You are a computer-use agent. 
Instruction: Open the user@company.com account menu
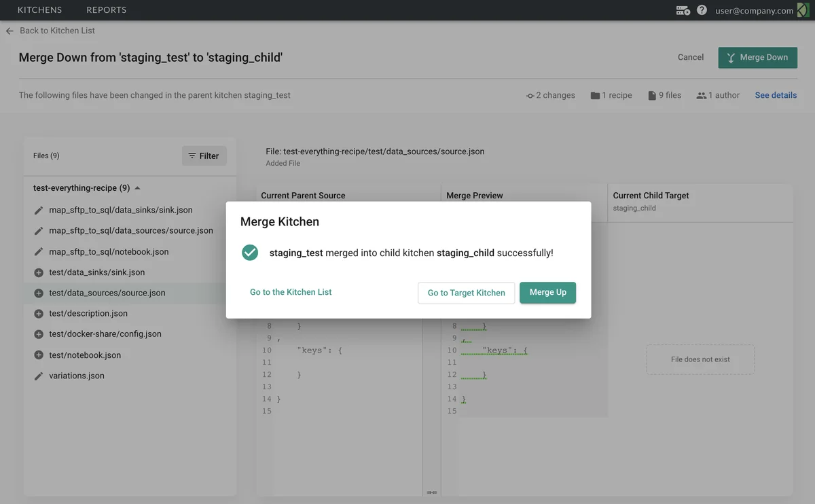[754, 10]
